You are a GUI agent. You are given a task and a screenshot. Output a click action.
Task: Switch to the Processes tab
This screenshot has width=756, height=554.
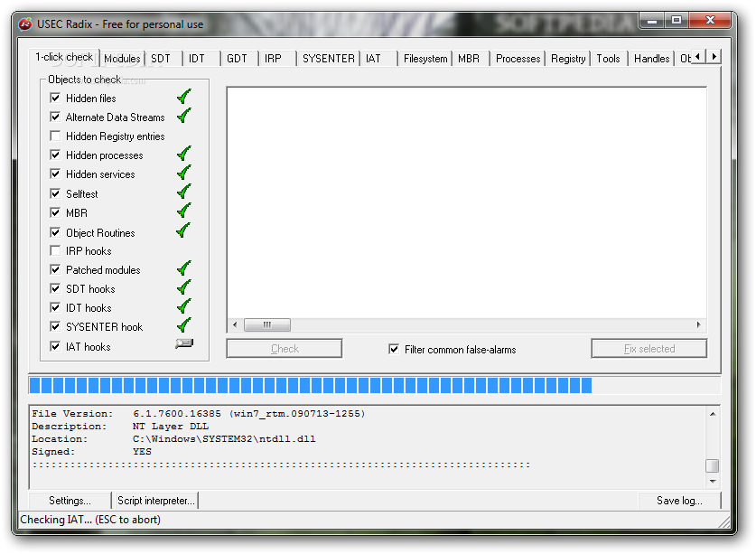(518, 59)
